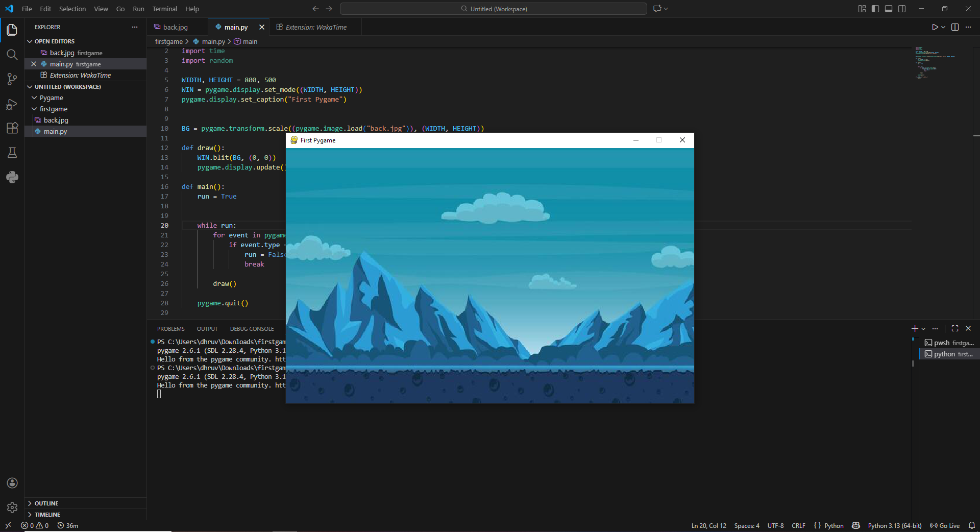
Task: Split the editor to the right
Action: tap(955, 27)
